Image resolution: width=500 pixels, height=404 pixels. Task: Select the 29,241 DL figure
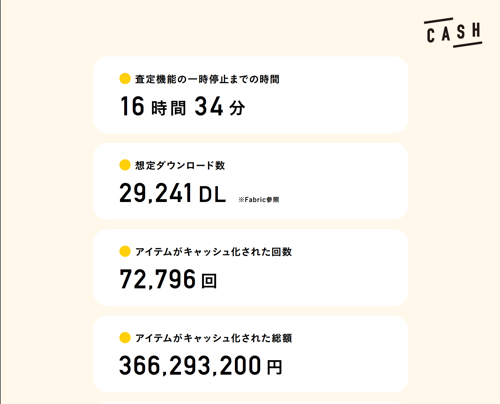coord(173,193)
